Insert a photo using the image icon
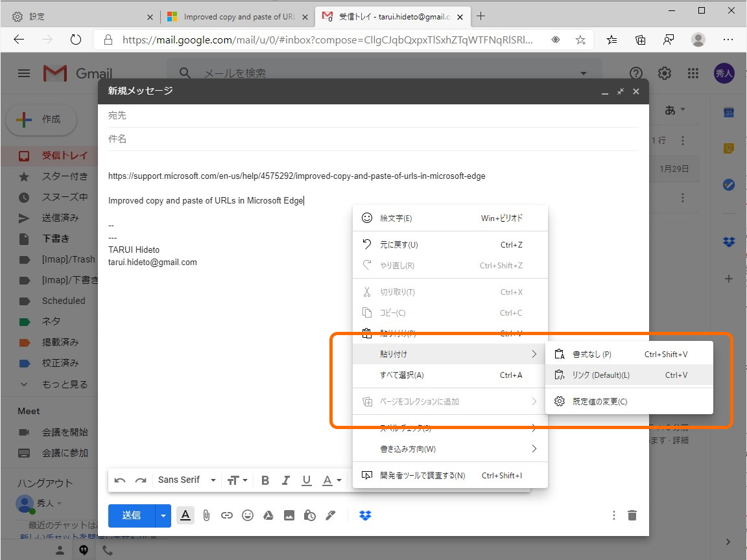The image size is (747, 560). [x=289, y=515]
